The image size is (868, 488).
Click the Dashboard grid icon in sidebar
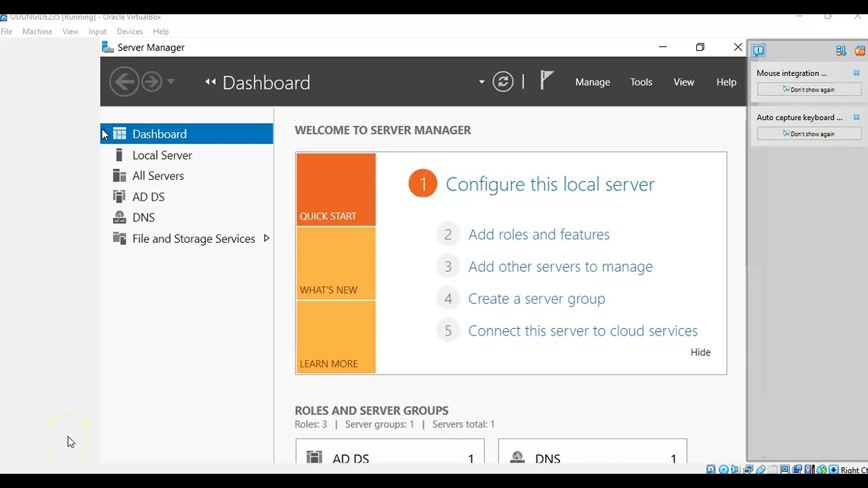click(x=119, y=134)
